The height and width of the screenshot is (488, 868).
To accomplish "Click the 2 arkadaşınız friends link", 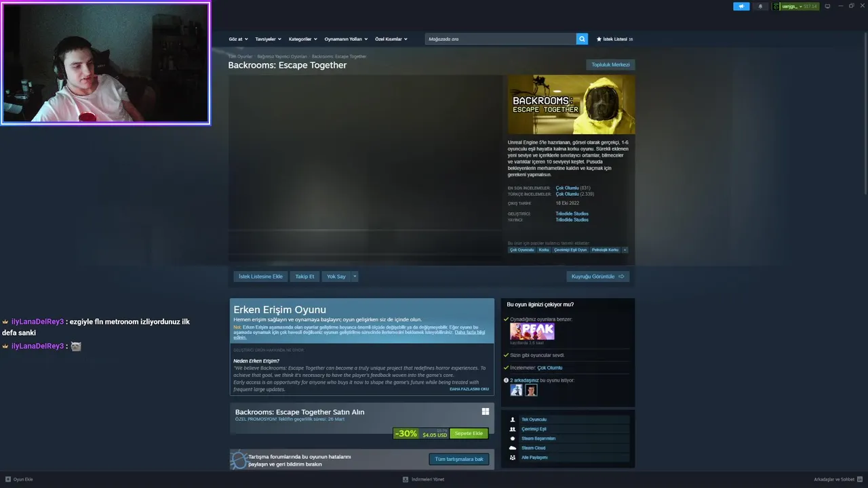I will (x=524, y=380).
